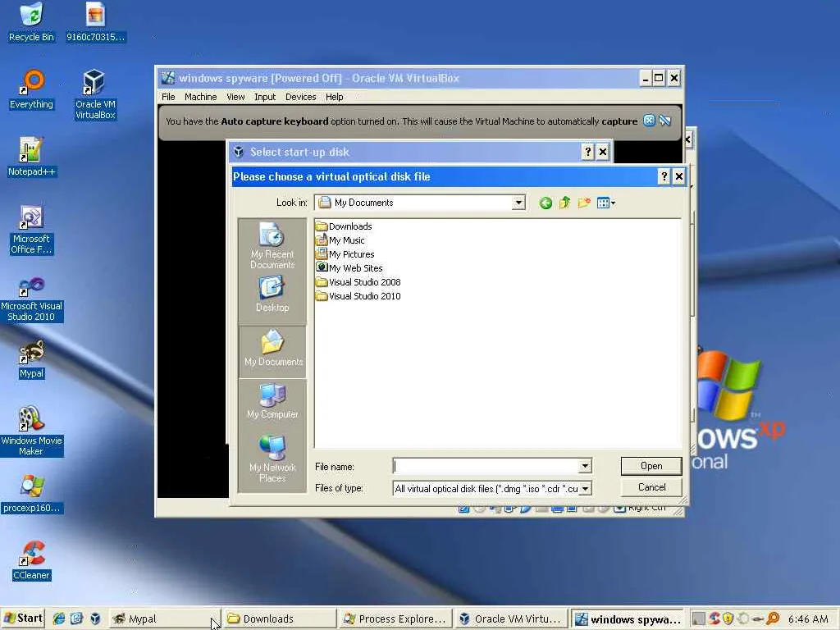Screen dimensions: 840x630
Task: Select My Computer in places sidebar
Action: (272, 401)
